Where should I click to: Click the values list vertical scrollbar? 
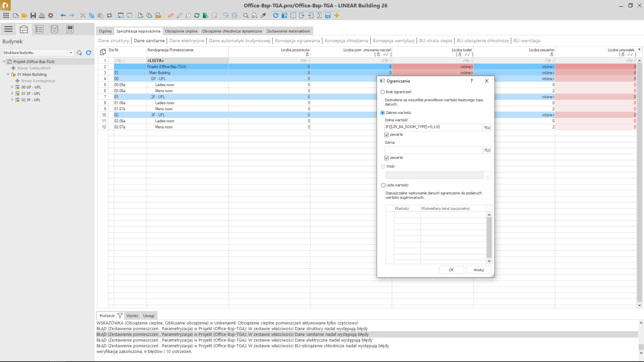(489, 237)
